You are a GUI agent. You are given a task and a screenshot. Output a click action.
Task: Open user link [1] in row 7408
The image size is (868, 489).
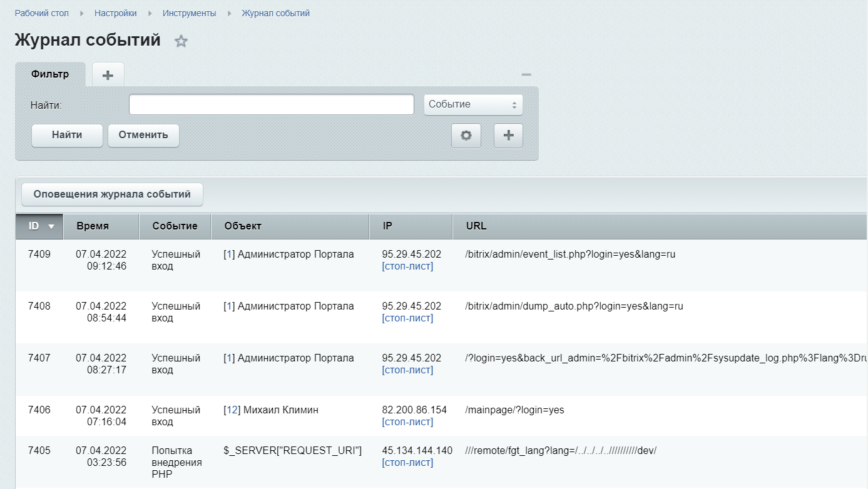pyautogui.click(x=229, y=306)
